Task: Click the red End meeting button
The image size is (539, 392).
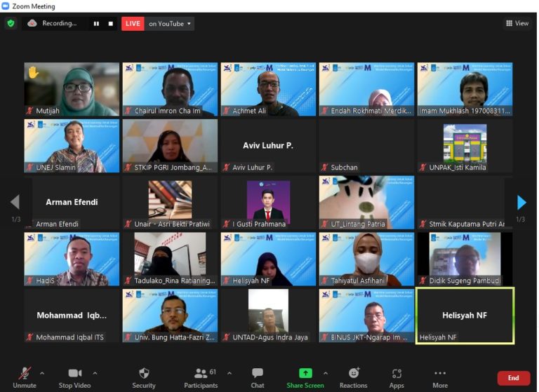Action: (514, 378)
